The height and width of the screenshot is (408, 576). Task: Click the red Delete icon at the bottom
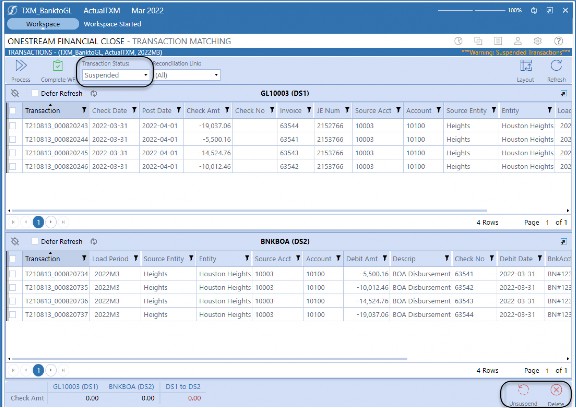(x=556, y=390)
